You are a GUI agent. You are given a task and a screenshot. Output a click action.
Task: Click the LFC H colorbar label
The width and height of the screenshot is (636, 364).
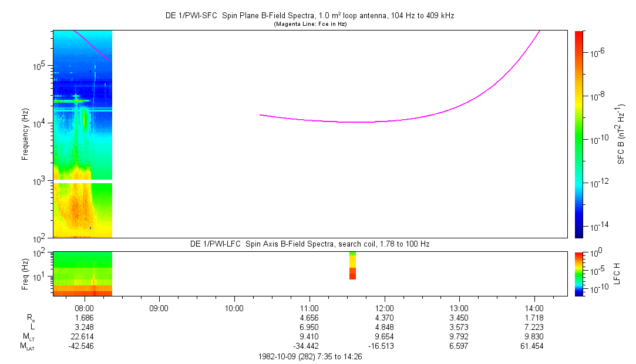(x=617, y=274)
